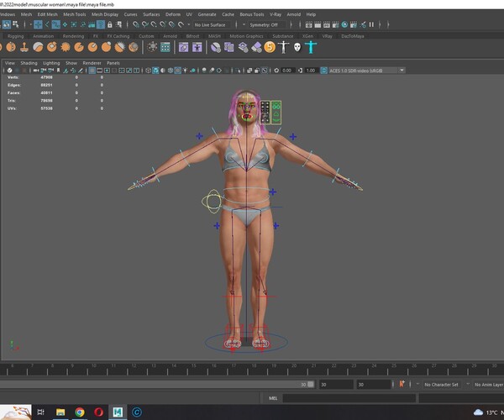Open Google Chrome from the taskbar
504x420 pixels.
80,412
